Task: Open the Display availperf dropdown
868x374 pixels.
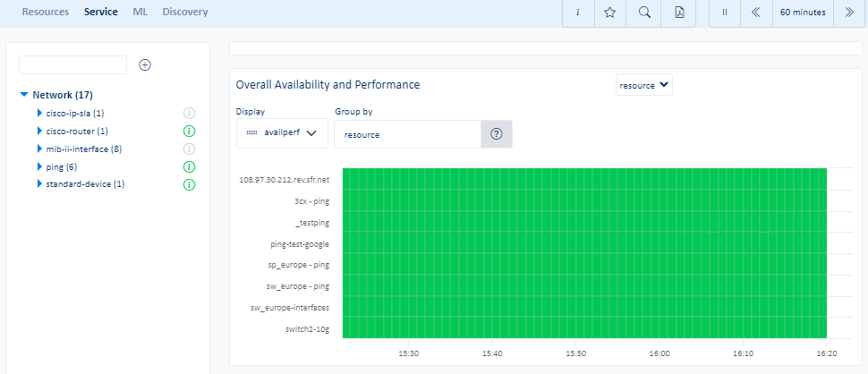Action: [x=282, y=132]
